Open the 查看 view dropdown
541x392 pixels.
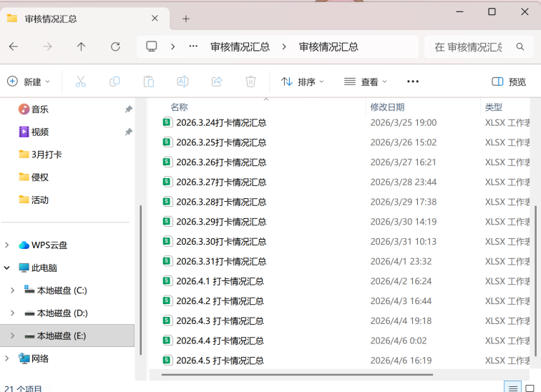365,82
